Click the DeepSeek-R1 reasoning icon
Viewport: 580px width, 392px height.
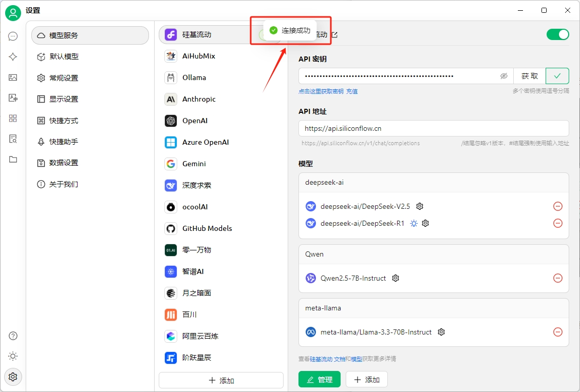pyautogui.click(x=414, y=223)
